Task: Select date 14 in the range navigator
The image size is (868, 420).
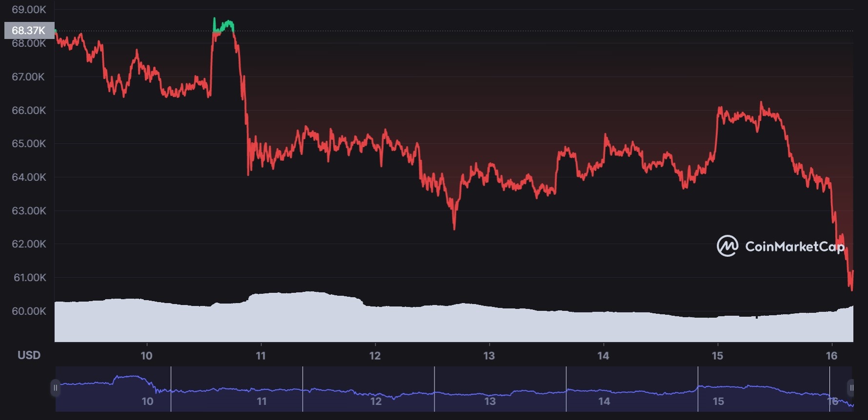Action: [604, 401]
